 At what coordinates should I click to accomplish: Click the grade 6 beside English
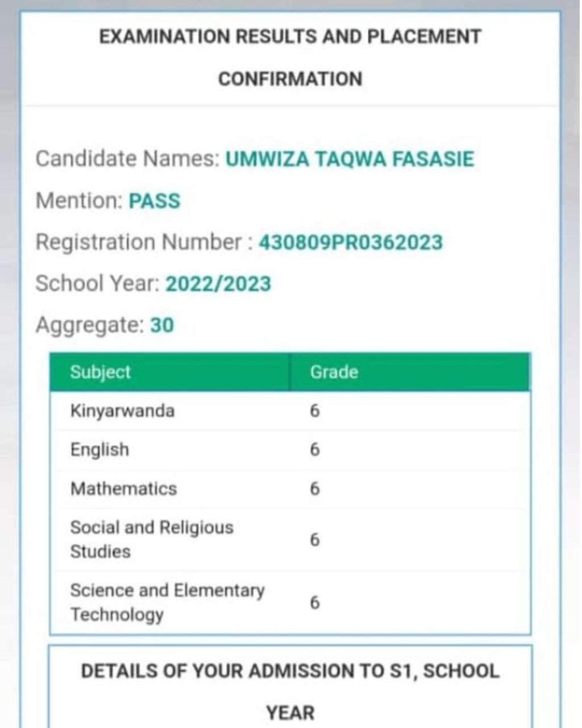(x=315, y=450)
